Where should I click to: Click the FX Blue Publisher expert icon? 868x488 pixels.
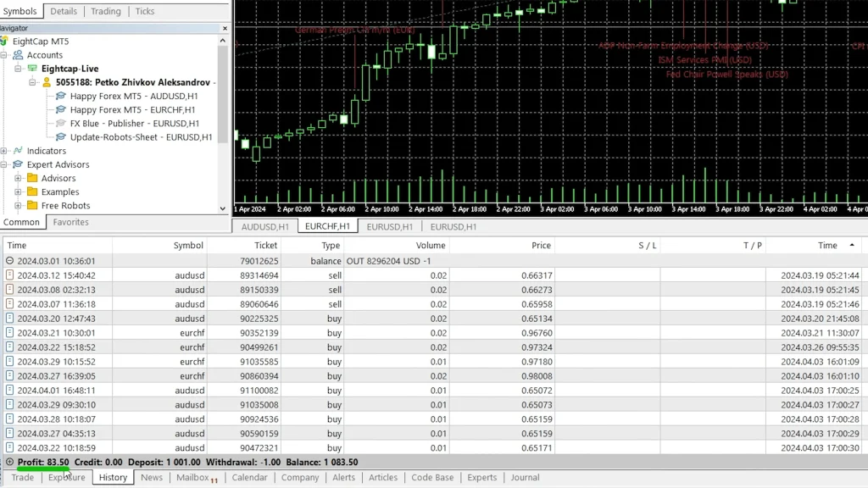point(61,124)
